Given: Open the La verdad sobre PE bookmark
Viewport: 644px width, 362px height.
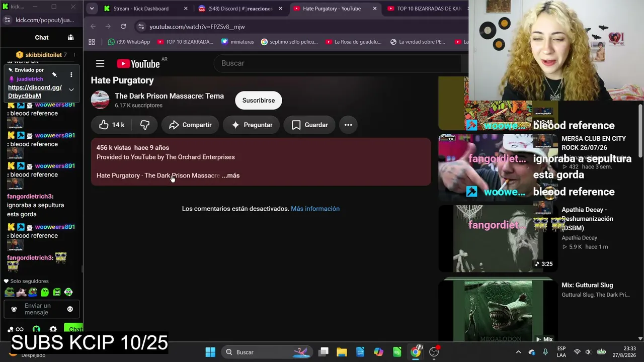Looking at the screenshot, I should point(418,42).
